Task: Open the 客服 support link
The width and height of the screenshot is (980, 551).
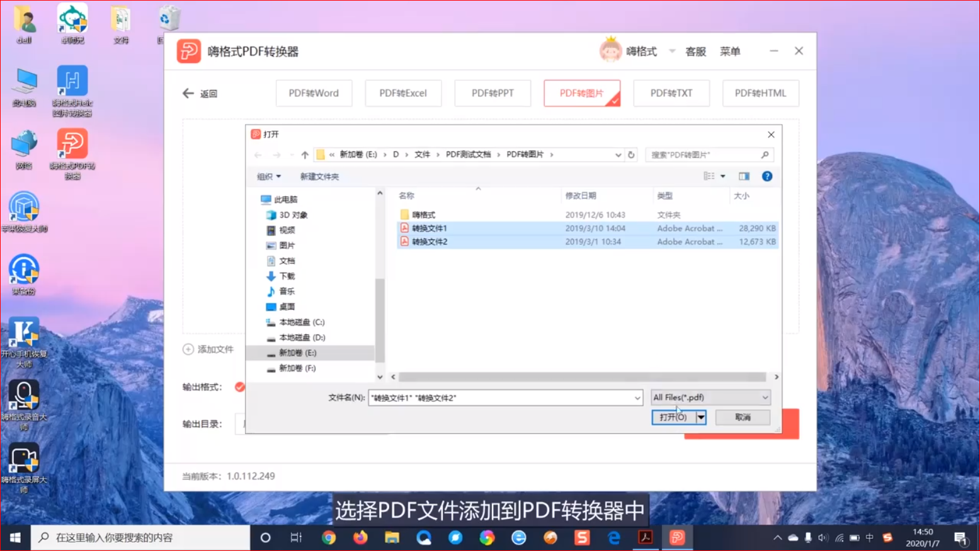Action: pos(695,52)
